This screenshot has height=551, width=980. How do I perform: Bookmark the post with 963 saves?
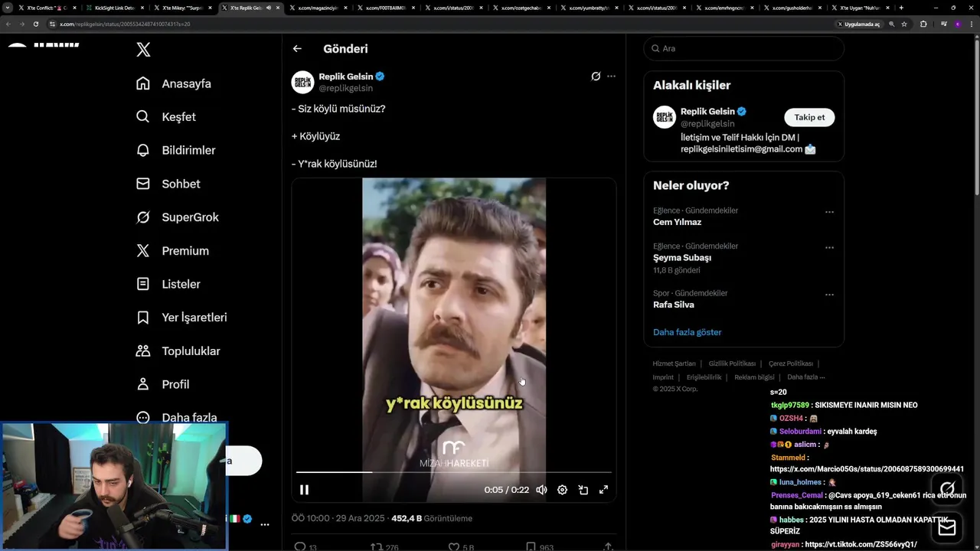pos(531,547)
